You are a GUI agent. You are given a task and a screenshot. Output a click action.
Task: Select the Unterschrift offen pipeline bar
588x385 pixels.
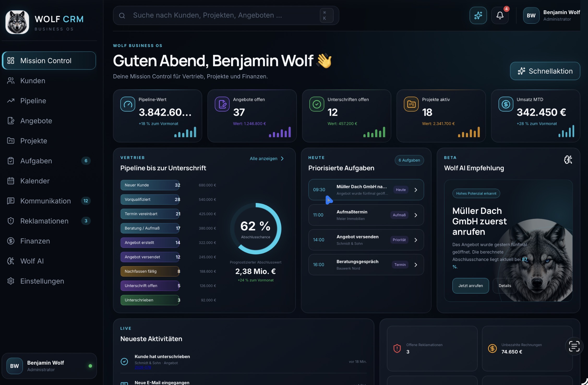pos(150,286)
